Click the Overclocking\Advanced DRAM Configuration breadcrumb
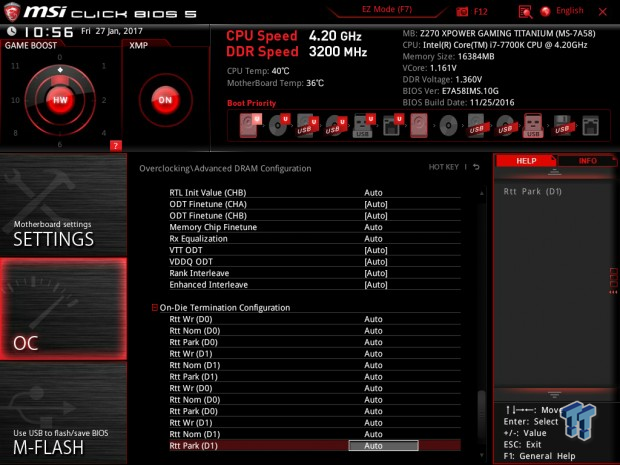 coord(225,168)
